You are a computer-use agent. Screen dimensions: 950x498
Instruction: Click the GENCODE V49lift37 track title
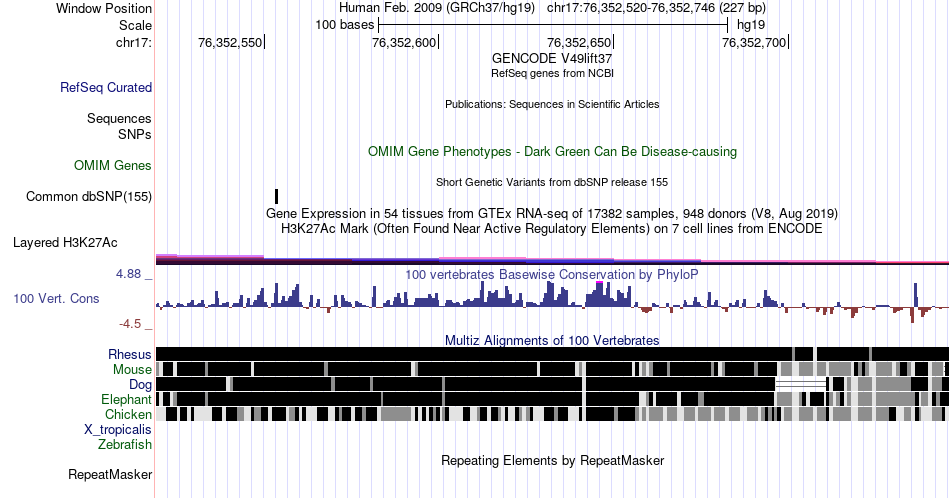point(552,58)
